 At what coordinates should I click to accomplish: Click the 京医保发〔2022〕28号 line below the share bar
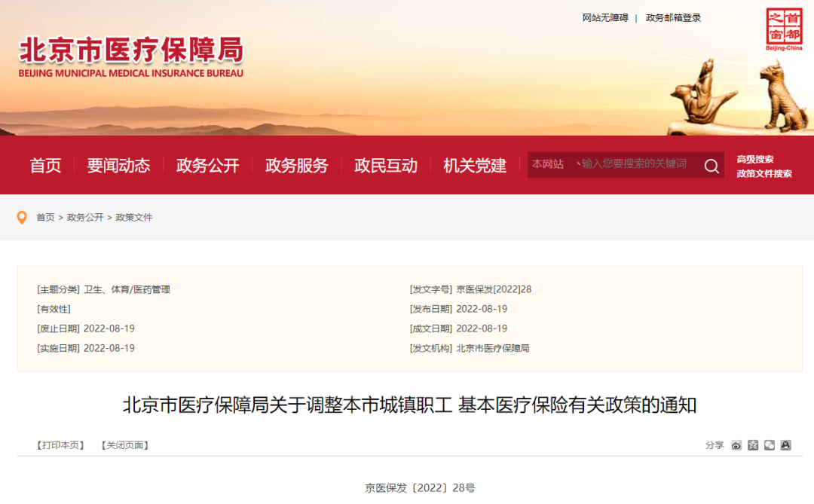(420, 488)
